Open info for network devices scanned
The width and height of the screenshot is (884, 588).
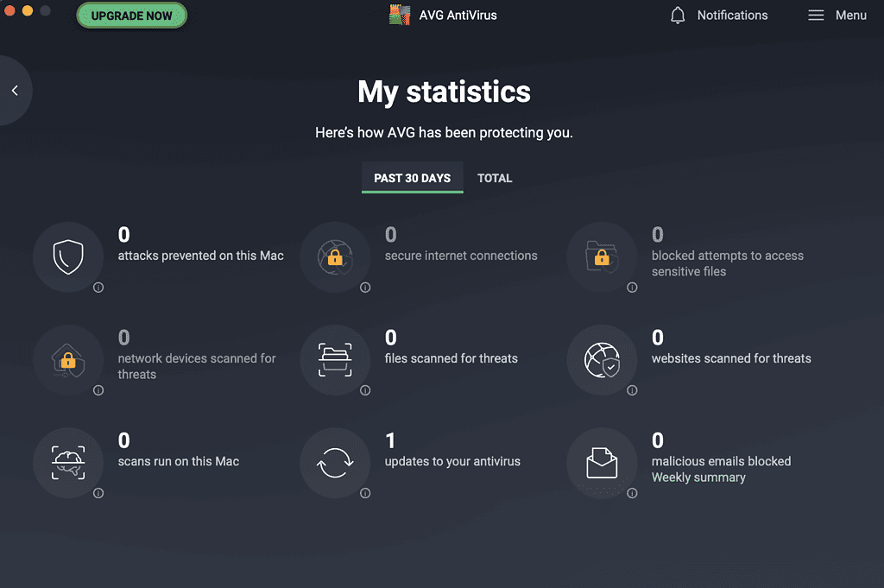tap(98, 390)
